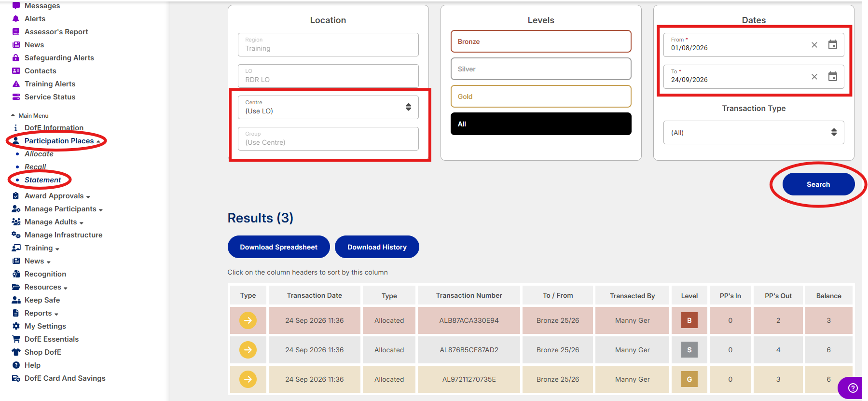
Task: Go to Manage Infrastructure
Action: pyautogui.click(x=63, y=235)
